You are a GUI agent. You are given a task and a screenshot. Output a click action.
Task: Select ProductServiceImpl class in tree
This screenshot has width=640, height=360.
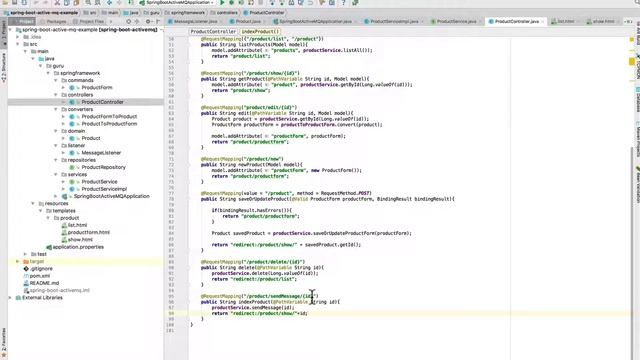[x=104, y=189]
